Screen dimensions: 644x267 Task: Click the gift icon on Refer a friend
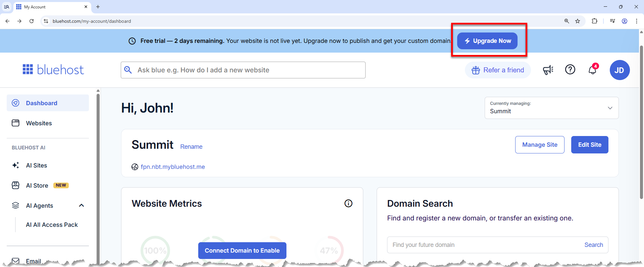tap(476, 70)
